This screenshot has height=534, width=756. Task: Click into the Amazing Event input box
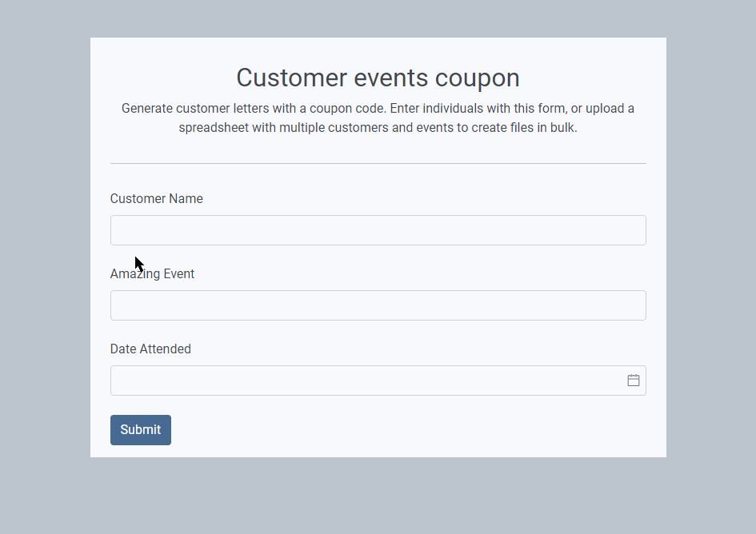(378, 305)
